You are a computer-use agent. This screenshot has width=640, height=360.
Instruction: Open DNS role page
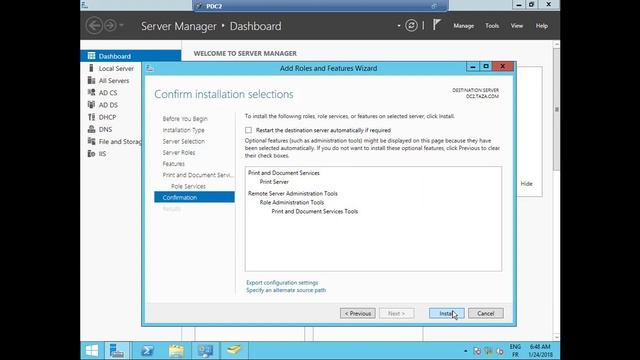105,129
